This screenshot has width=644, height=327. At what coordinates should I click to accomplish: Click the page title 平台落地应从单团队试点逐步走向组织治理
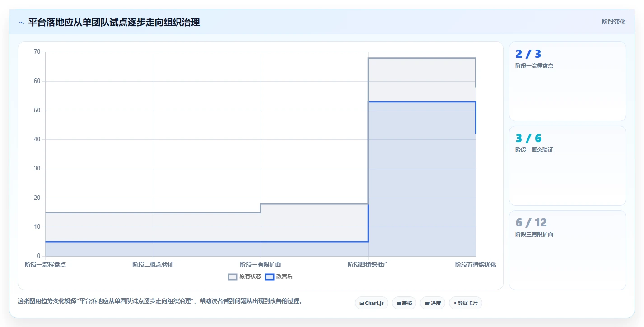[114, 22]
